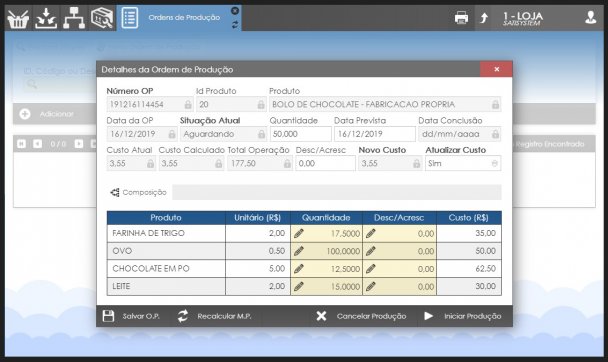Click the 35,00 cost cell
This screenshot has width=608, height=362.
469,233
